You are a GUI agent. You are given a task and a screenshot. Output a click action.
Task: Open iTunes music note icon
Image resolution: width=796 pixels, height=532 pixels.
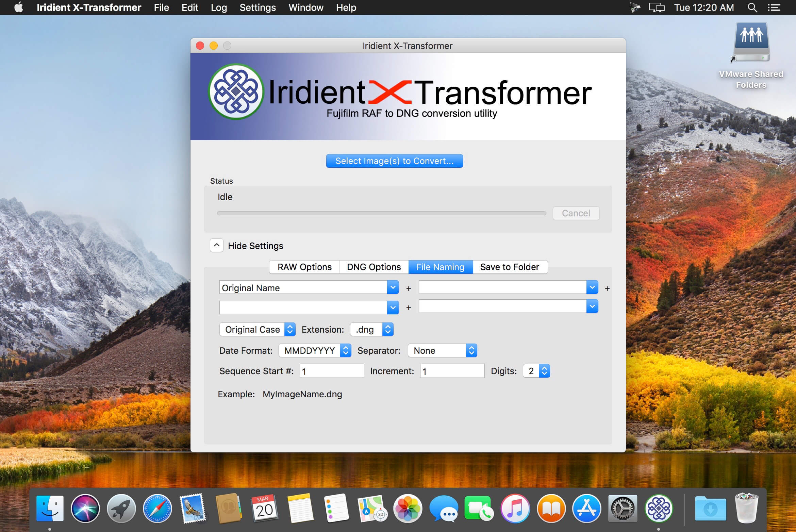[x=515, y=509]
